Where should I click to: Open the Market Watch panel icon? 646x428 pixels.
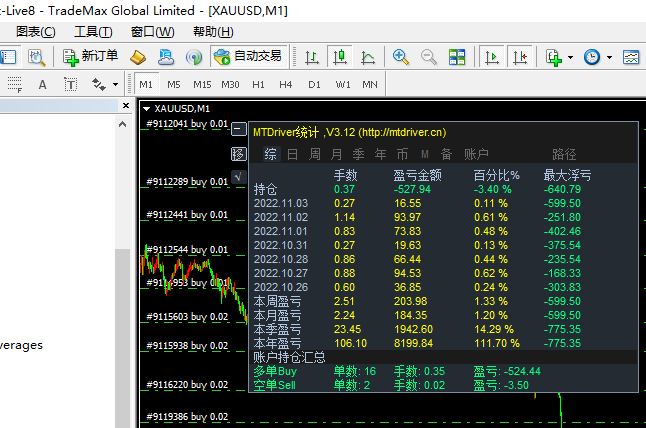8,57
